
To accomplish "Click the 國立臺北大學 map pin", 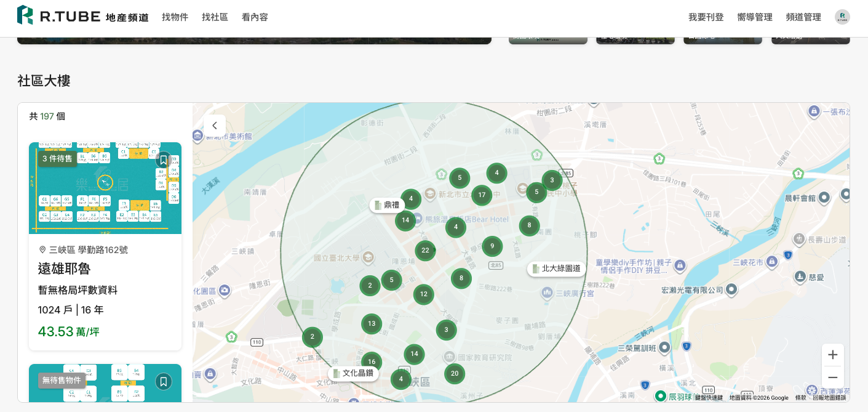I will pos(368,257).
